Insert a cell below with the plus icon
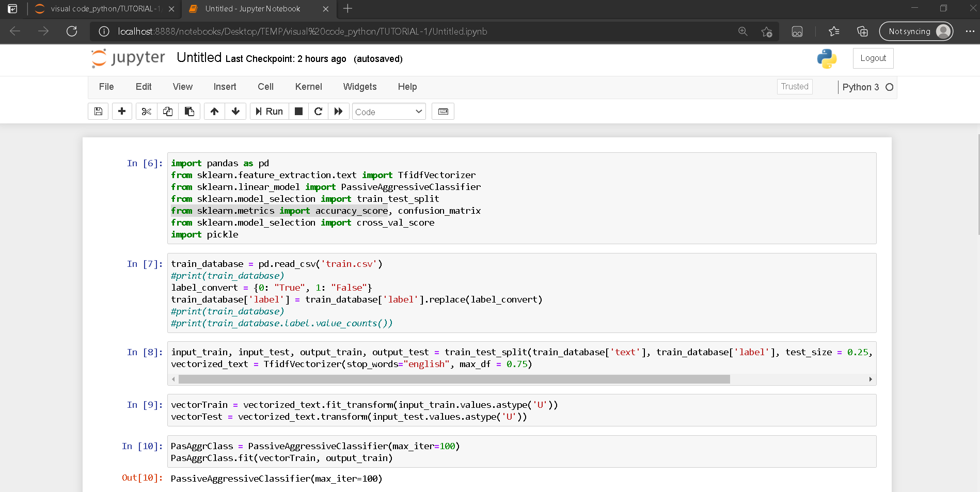The width and height of the screenshot is (980, 492). 122,112
